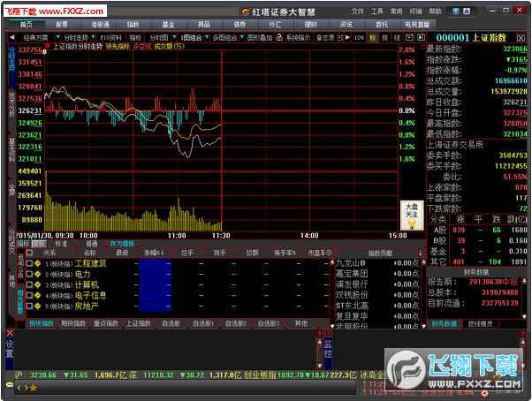The height and width of the screenshot is (401, 532).
Task: Open the 多图组合 dropdown arrow
Action: pyautogui.click(x=241, y=37)
